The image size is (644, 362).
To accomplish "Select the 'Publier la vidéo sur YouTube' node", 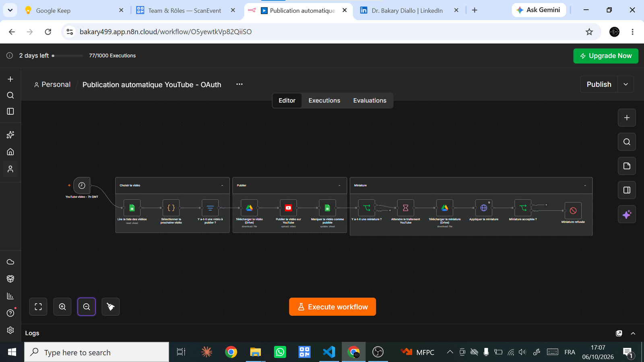I will 288,208.
